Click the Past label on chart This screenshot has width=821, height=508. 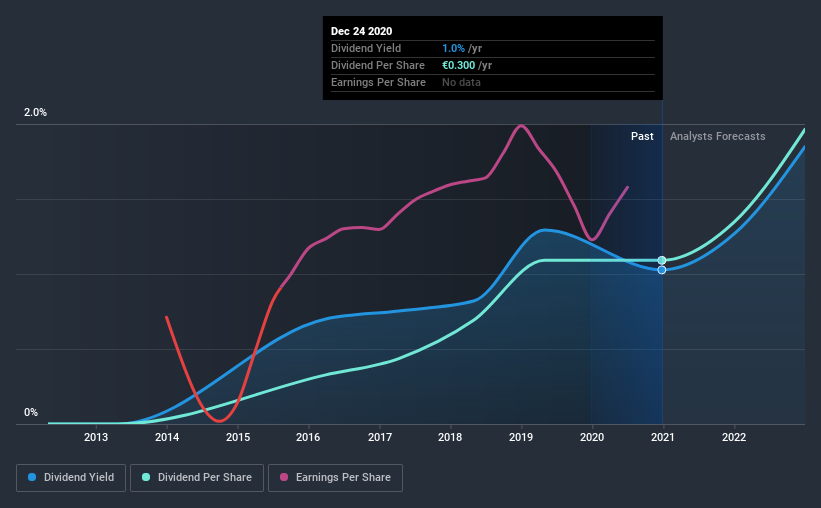(642, 136)
